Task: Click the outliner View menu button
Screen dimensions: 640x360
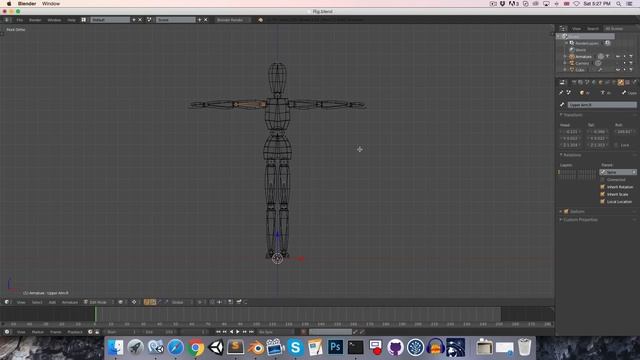Action: pos(576,29)
